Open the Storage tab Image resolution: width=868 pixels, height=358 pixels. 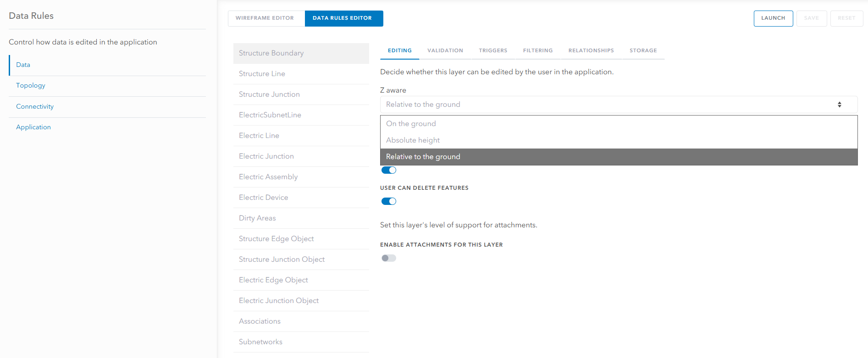[643, 50]
